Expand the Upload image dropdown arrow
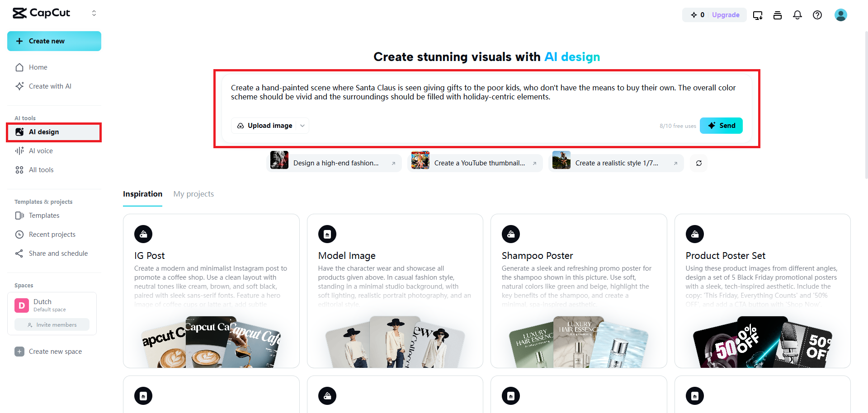The image size is (868, 413). tap(302, 126)
